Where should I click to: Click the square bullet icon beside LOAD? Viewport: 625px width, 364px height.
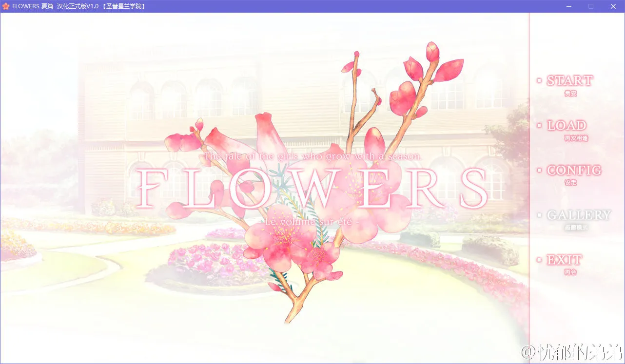(x=538, y=125)
